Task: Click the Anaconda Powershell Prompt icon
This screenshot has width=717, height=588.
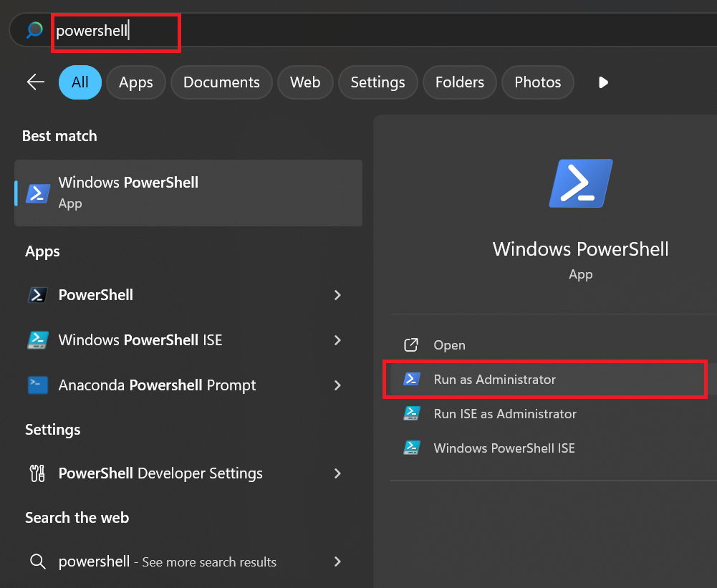Action: click(37, 385)
